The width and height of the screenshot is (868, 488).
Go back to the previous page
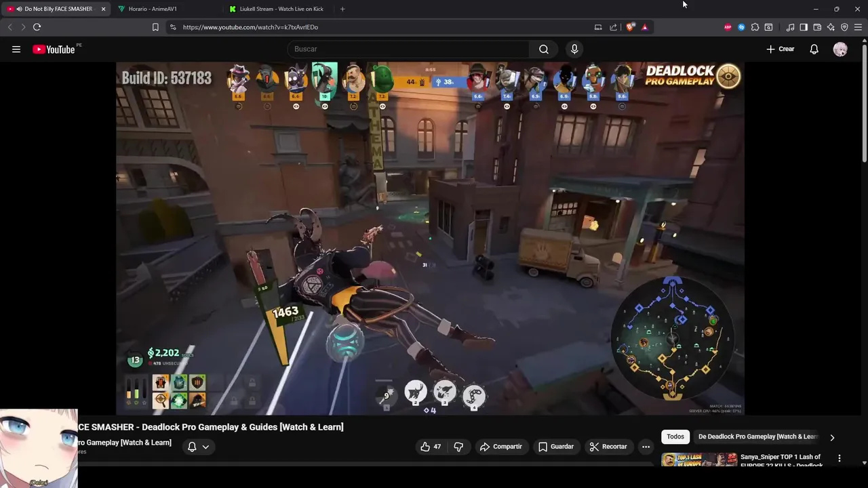pos(9,27)
